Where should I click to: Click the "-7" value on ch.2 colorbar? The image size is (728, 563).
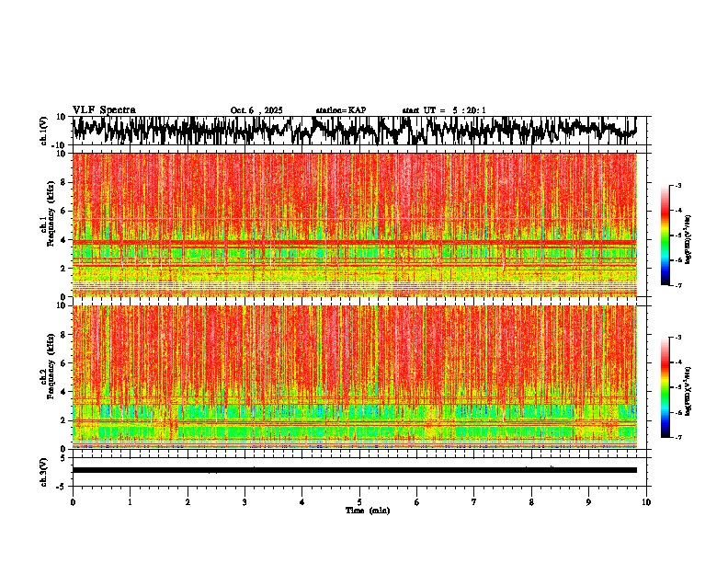[x=677, y=437]
